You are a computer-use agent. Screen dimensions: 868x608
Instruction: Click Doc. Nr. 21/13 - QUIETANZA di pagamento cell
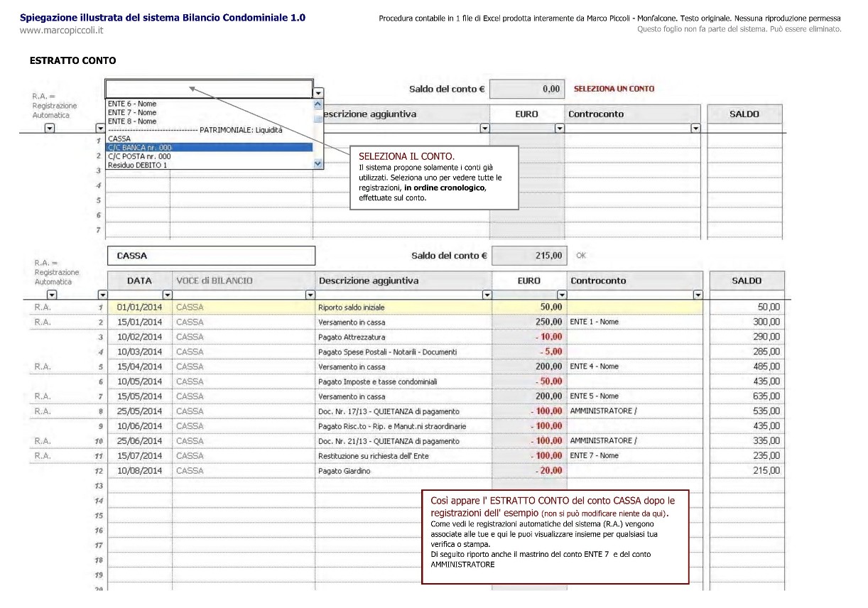[403, 441]
